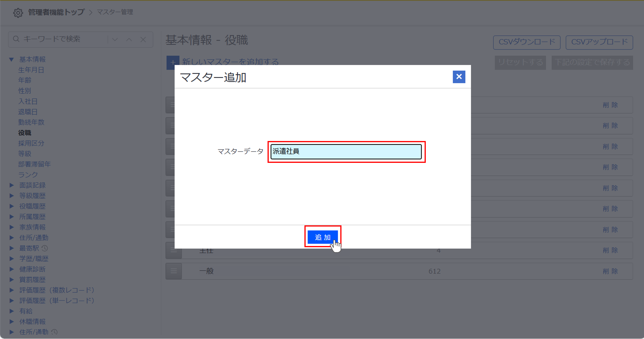Image resolution: width=644 pixels, height=339 pixels.
Task: Click the search magnifier icon
Action: coord(16,39)
